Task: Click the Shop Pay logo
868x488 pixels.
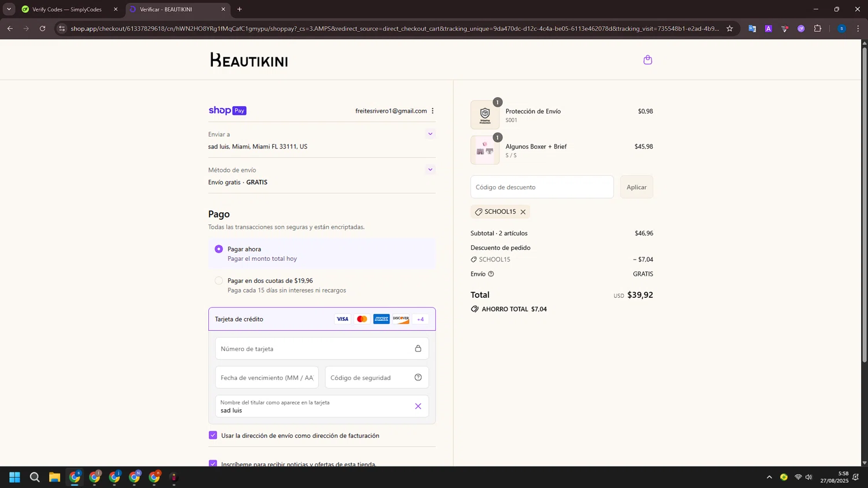Action: [x=227, y=110]
